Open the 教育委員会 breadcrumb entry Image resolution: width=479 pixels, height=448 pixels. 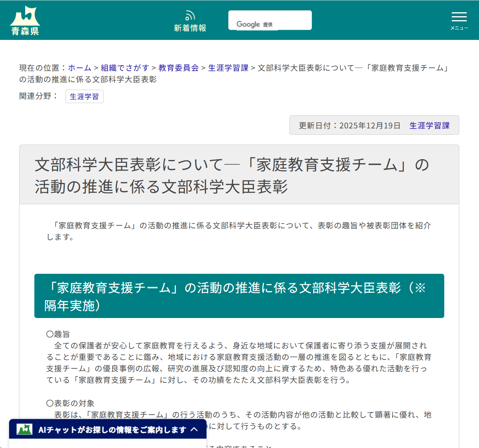(178, 68)
